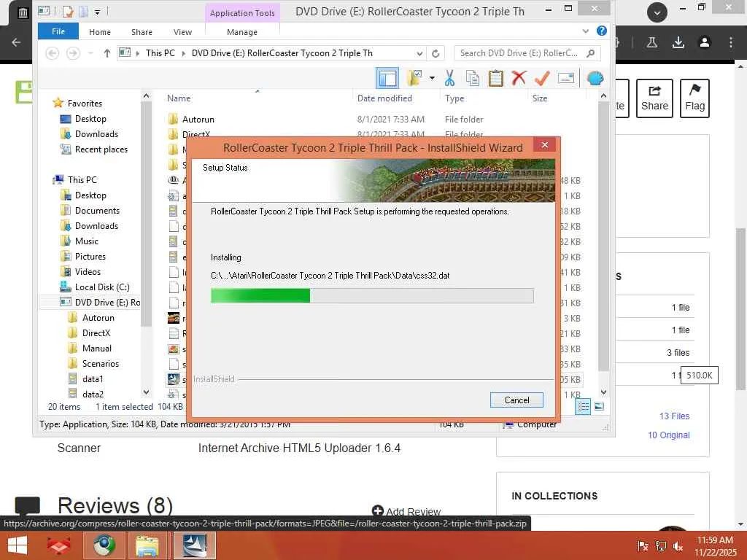Open browser profile account icon
Viewport: 747px width, 560px height.
(x=704, y=42)
